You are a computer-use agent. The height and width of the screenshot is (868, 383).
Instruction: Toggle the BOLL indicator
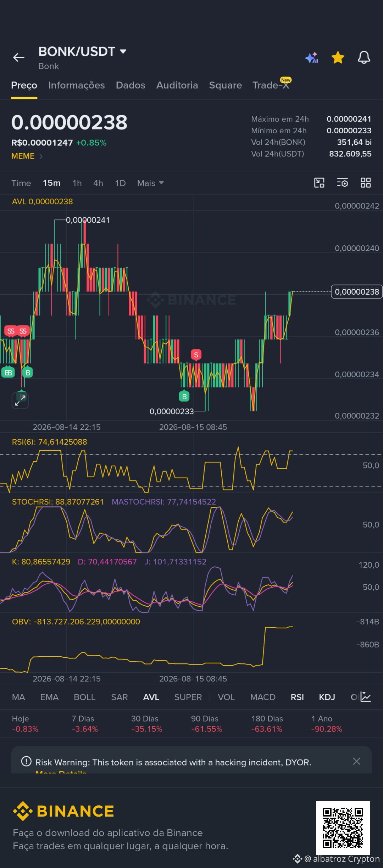point(84,697)
